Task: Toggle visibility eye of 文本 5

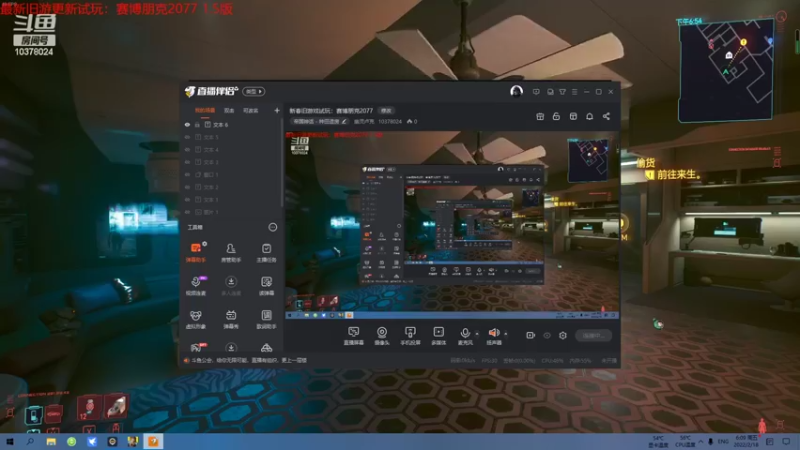Action: (x=187, y=137)
